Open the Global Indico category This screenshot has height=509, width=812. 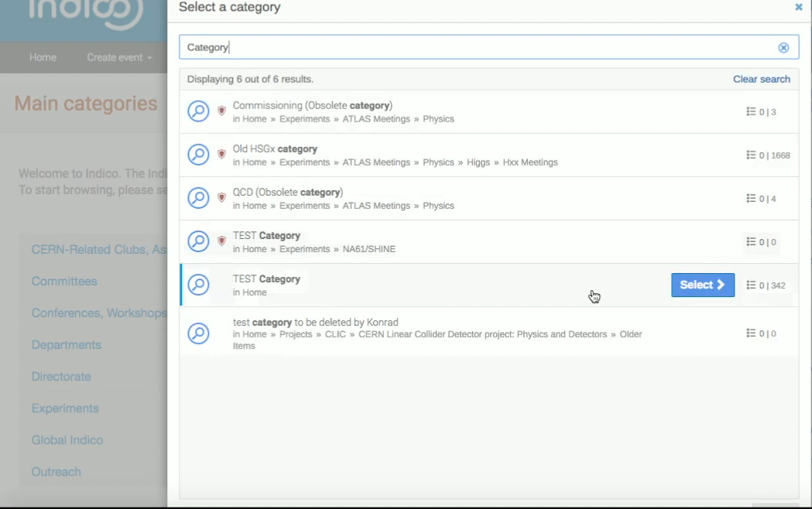coord(67,440)
